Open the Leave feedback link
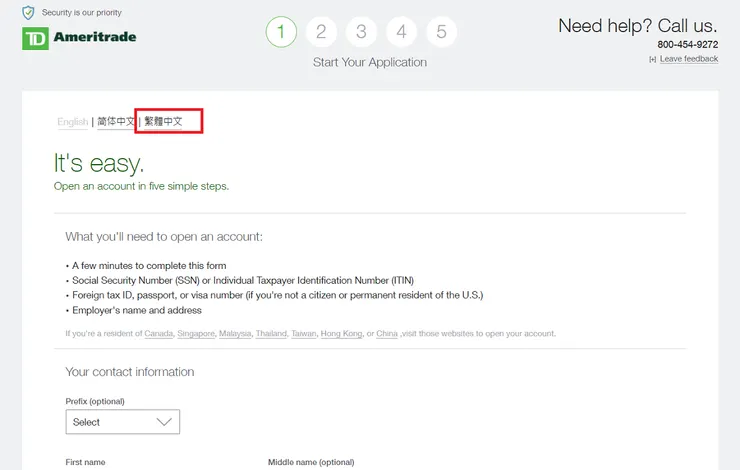Screen dimensions: 740x470 [x=689, y=59]
